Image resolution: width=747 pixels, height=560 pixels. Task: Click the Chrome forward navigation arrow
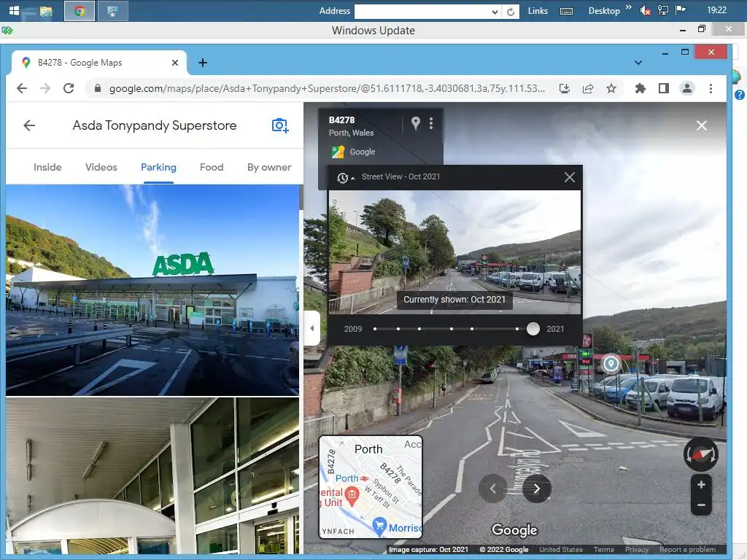(45, 88)
